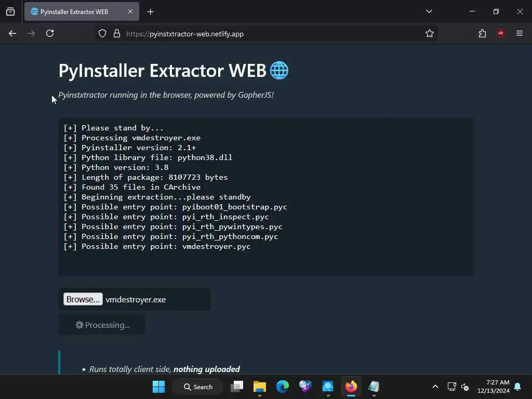Open the clock and date 7:27 AM panel
Viewport: 532px width, 399px height.
[494, 387]
